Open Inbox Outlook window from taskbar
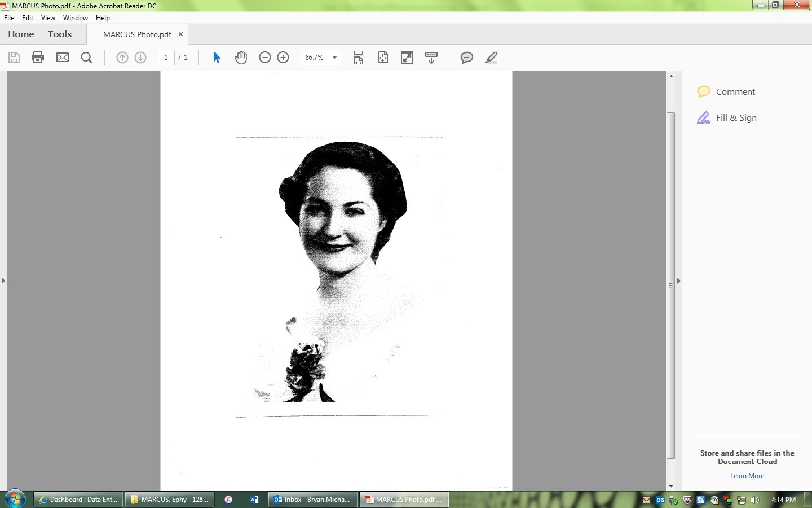The width and height of the screenshot is (812, 508). click(x=312, y=500)
